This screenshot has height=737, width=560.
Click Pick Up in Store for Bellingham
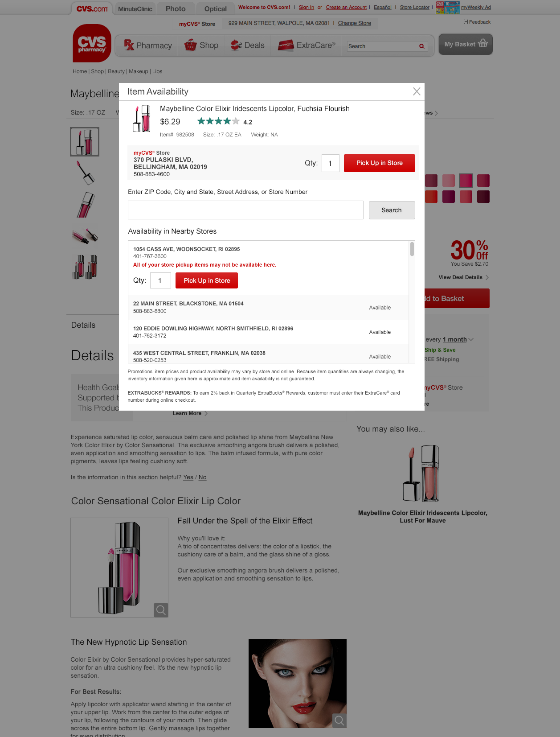point(380,163)
